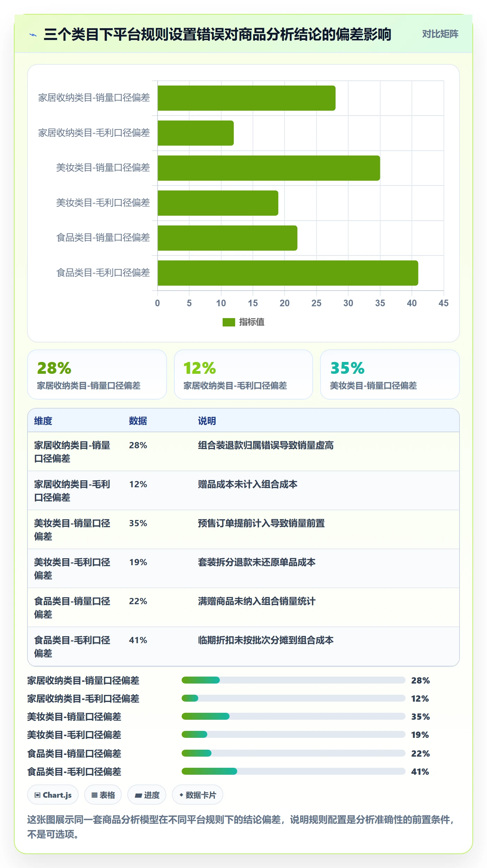Viewport: 487px width, 868px height.
Task: Click the 维度 column header
Action: (x=43, y=421)
